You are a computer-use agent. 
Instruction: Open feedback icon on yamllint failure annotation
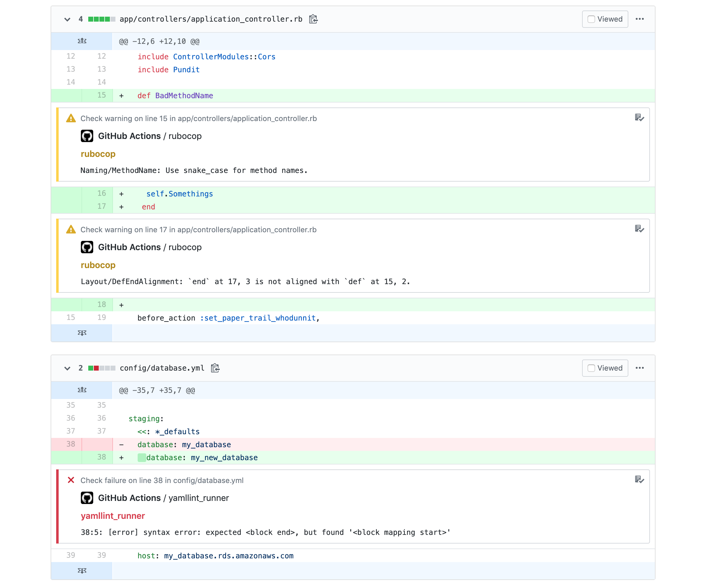639,479
